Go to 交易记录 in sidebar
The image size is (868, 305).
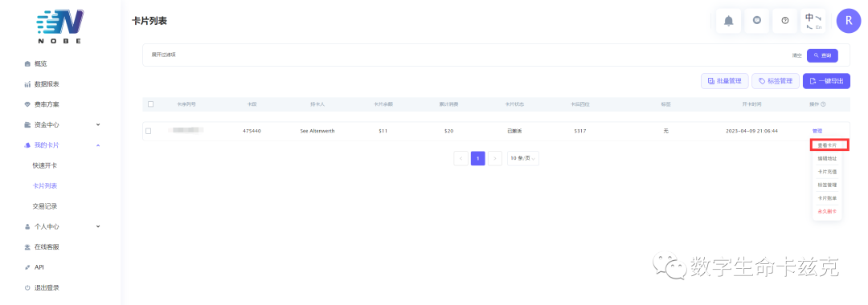(45, 206)
